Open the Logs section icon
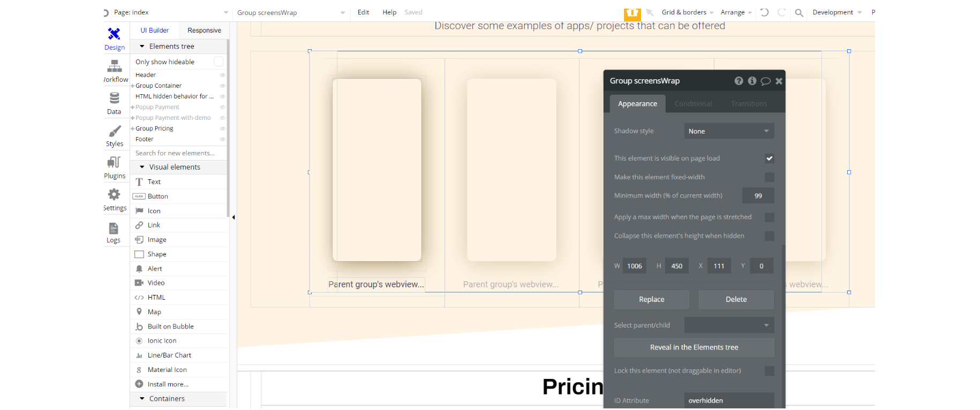Image resolution: width=980 pixels, height=410 pixels. tap(114, 232)
